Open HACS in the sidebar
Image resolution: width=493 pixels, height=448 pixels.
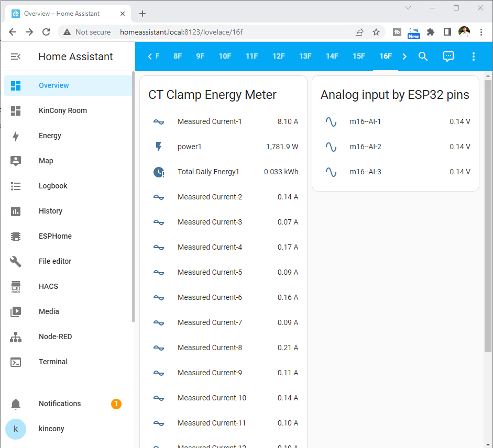tap(48, 286)
